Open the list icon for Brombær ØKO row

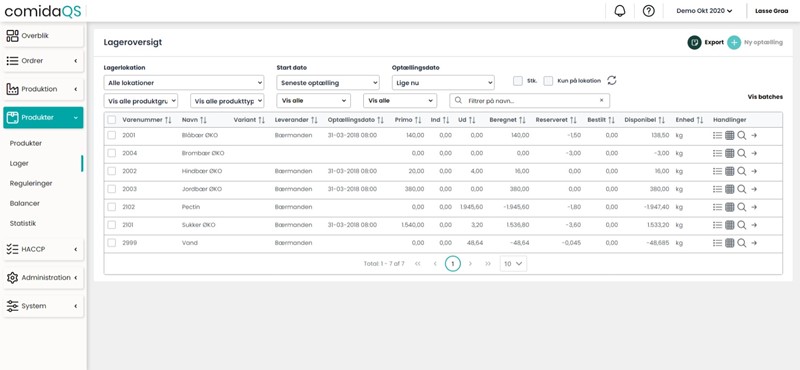point(717,153)
